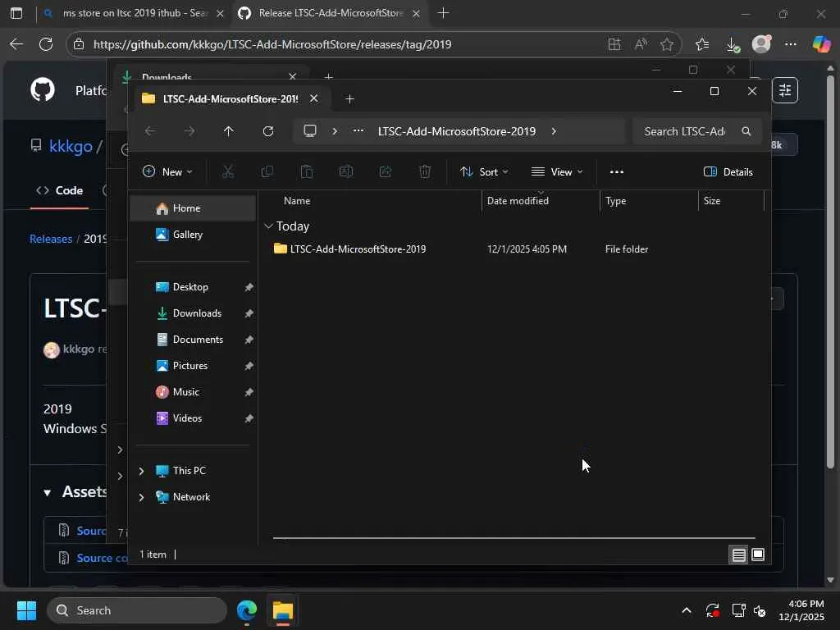The image size is (840, 630).
Task: Click LTSC-Add-MicrosoftStore-2019 breadcrumb in address bar
Action: pos(457,131)
